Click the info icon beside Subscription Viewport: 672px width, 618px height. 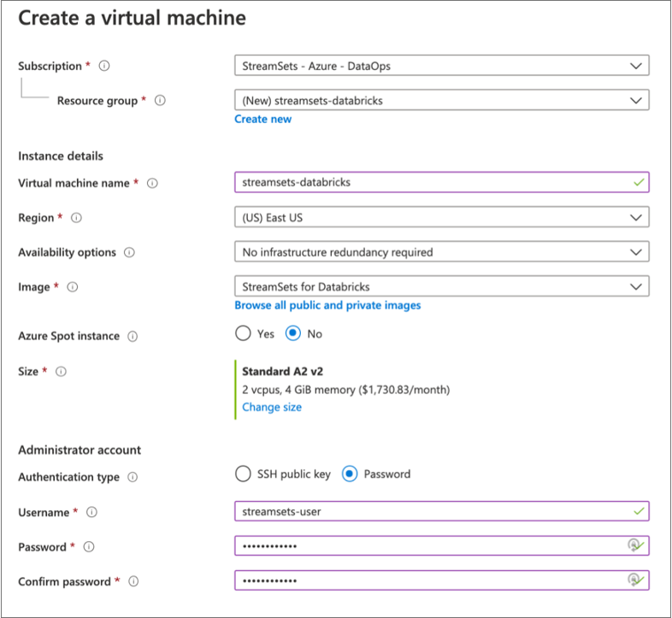click(x=104, y=66)
